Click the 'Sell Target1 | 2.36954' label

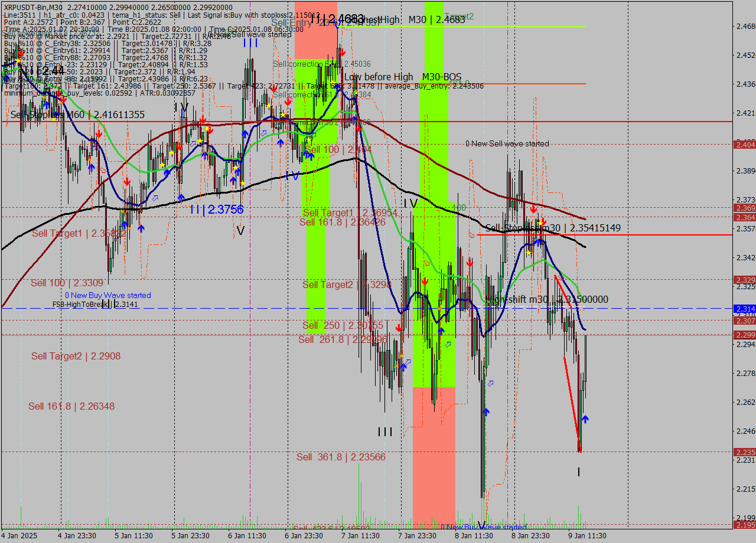point(350,212)
